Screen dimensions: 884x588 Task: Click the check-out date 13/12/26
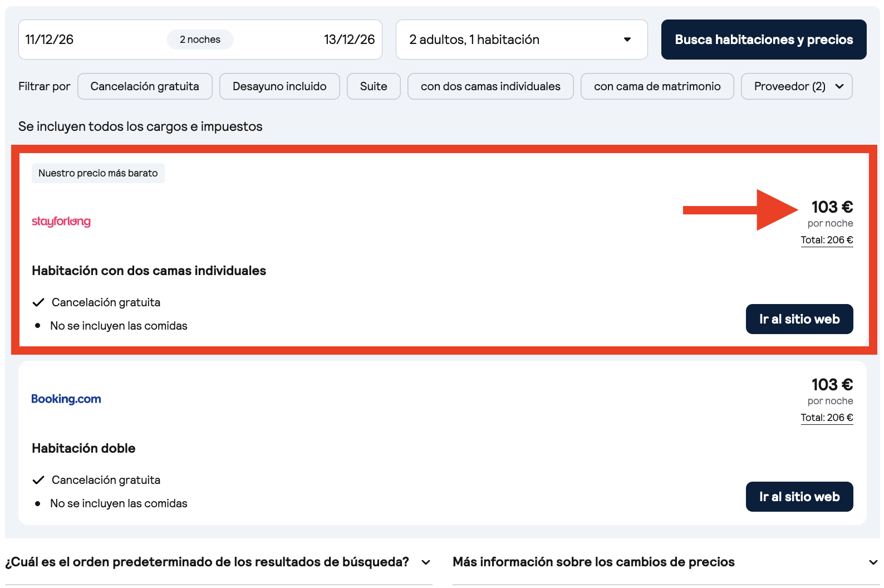(x=349, y=40)
